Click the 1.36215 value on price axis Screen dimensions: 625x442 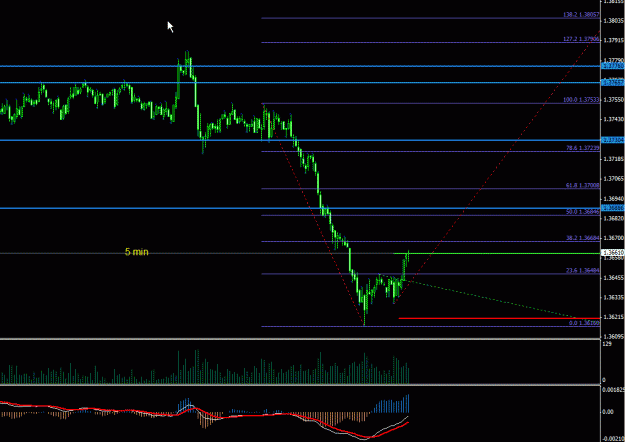click(614, 317)
